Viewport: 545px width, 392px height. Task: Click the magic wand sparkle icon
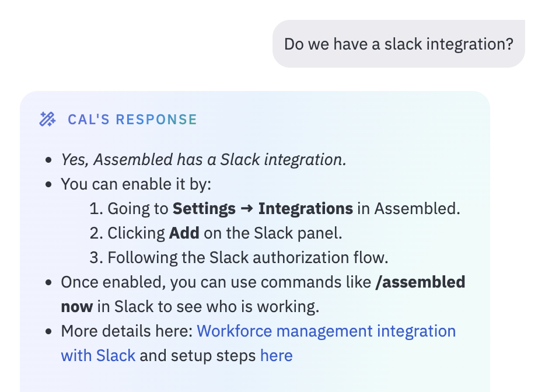pos(47,119)
